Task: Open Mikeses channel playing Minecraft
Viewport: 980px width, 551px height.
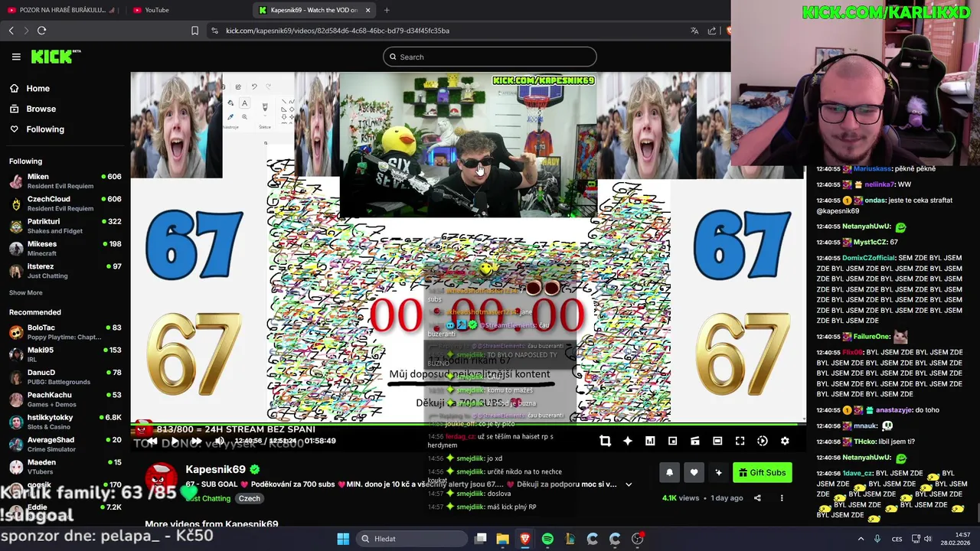Action: coord(65,249)
